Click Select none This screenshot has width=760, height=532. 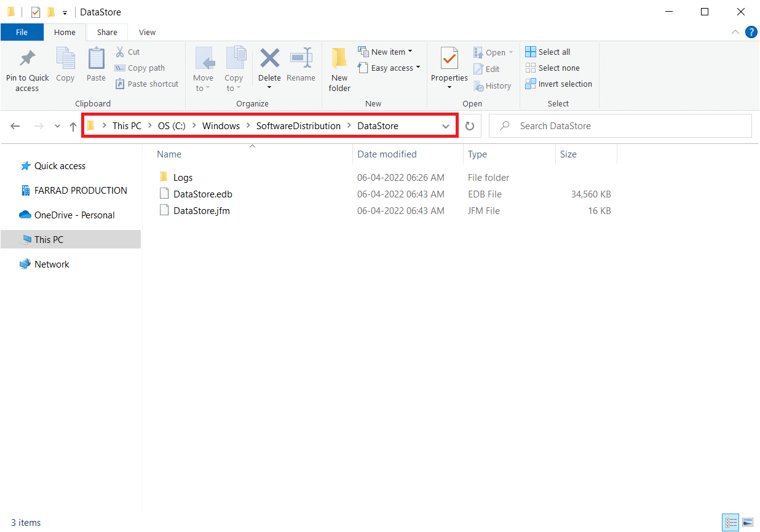coord(553,68)
